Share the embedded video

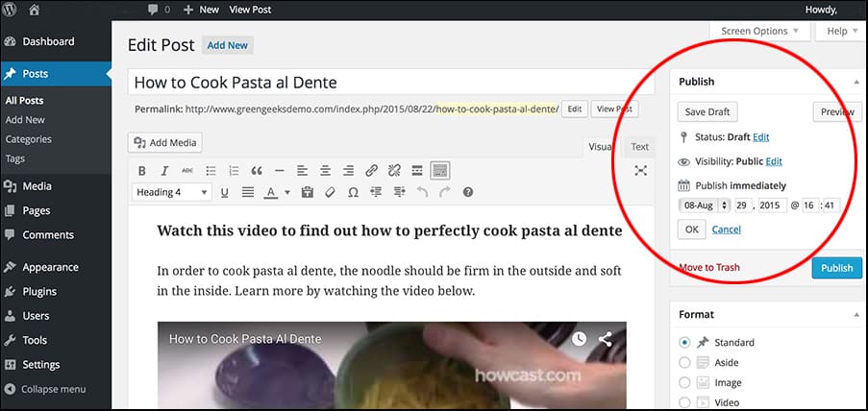point(605,339)
